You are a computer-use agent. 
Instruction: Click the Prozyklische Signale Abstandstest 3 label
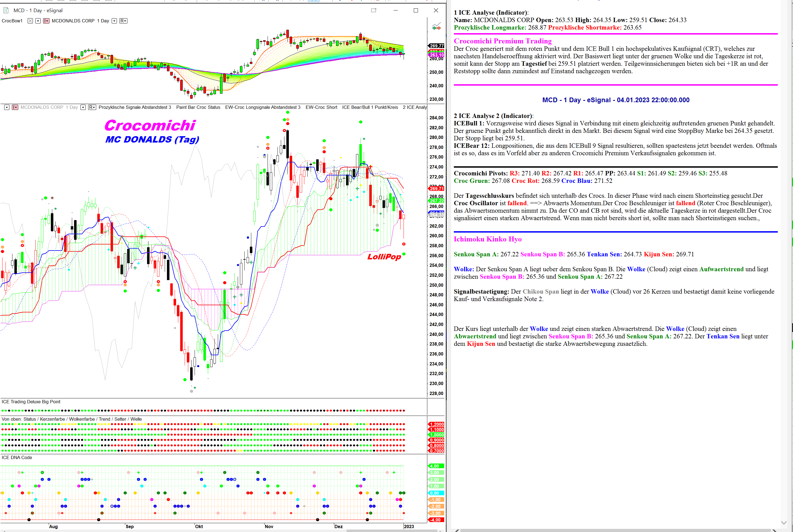point(135,107)
